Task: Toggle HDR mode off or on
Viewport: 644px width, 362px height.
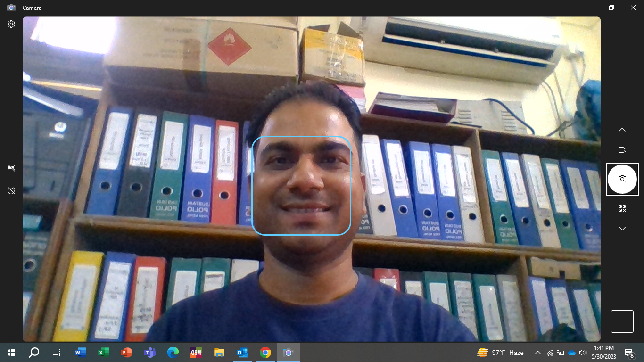Action: [11, 168]
